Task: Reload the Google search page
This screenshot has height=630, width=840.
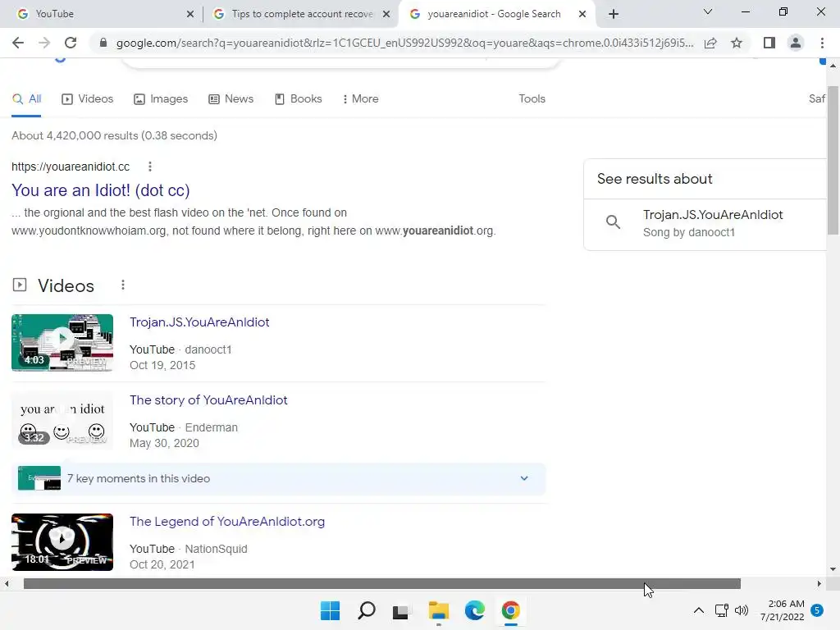Action: click(71, 43)
